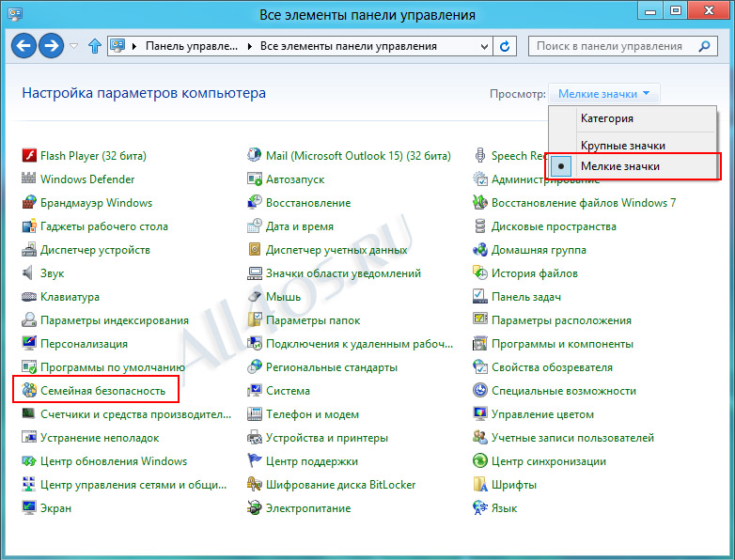Click the Windows Defender castle icon
This screenshot has width=735, height=560.
[x=29, y=179]
